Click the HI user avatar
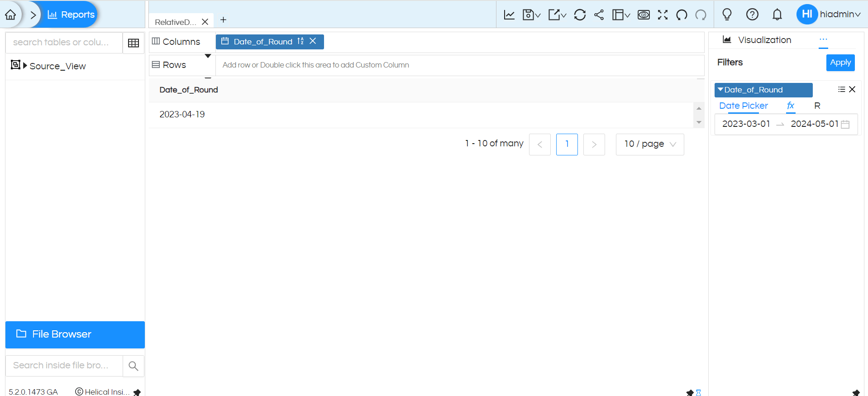The height and width of the screenshot is (396, 868). coord(807,14)
